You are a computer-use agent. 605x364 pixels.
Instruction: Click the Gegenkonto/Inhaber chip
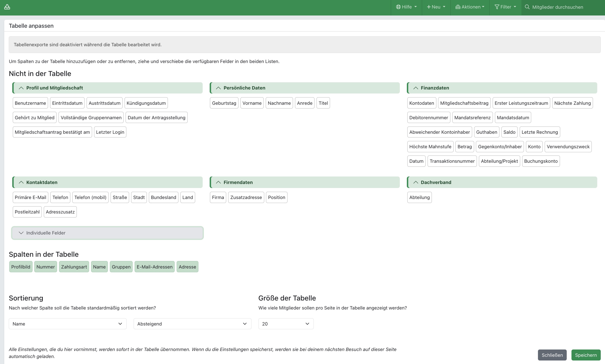pyautogui.click(x=500, y=146)
